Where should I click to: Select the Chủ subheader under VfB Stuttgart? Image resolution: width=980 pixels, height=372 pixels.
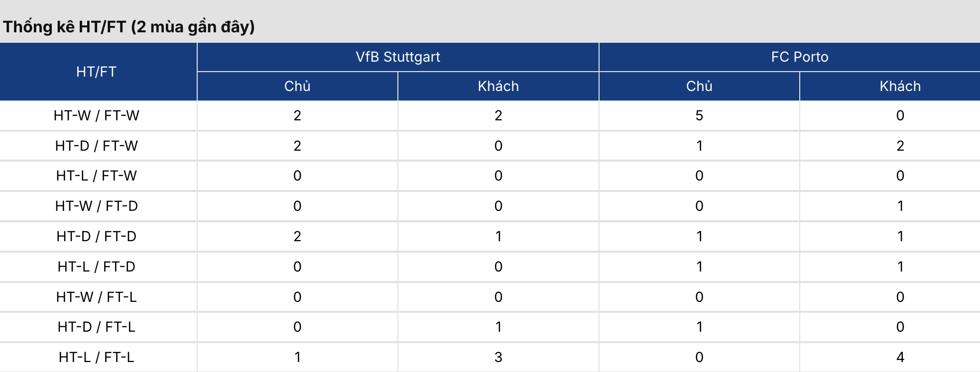click(297, 86)
